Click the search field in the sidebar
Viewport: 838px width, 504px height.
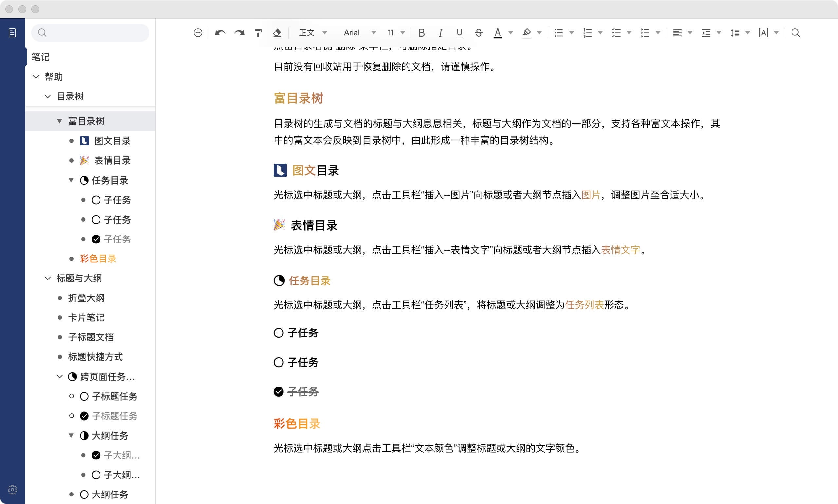coord(90,33)
